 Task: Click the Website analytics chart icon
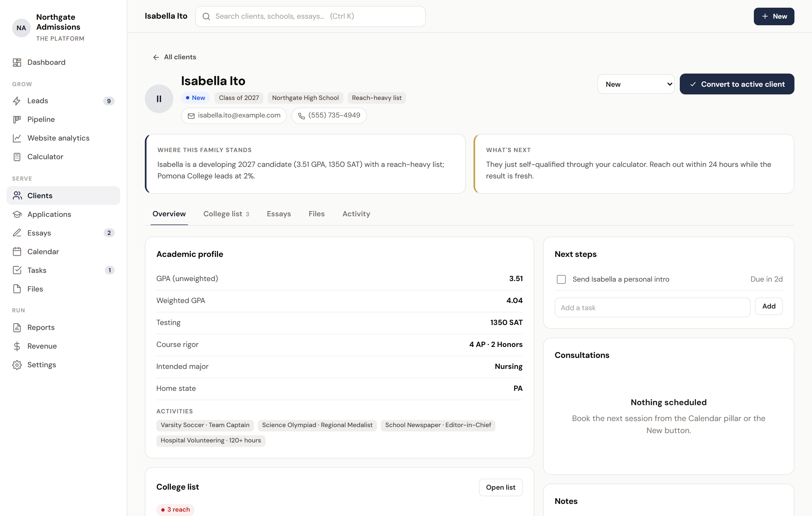pos(17,138)
